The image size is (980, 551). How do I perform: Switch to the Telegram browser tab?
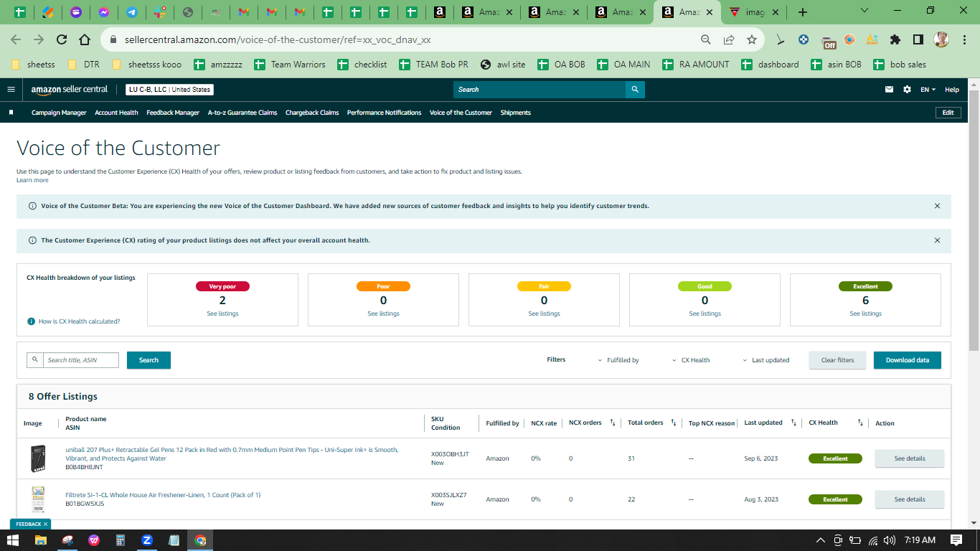tap(132, 12)
